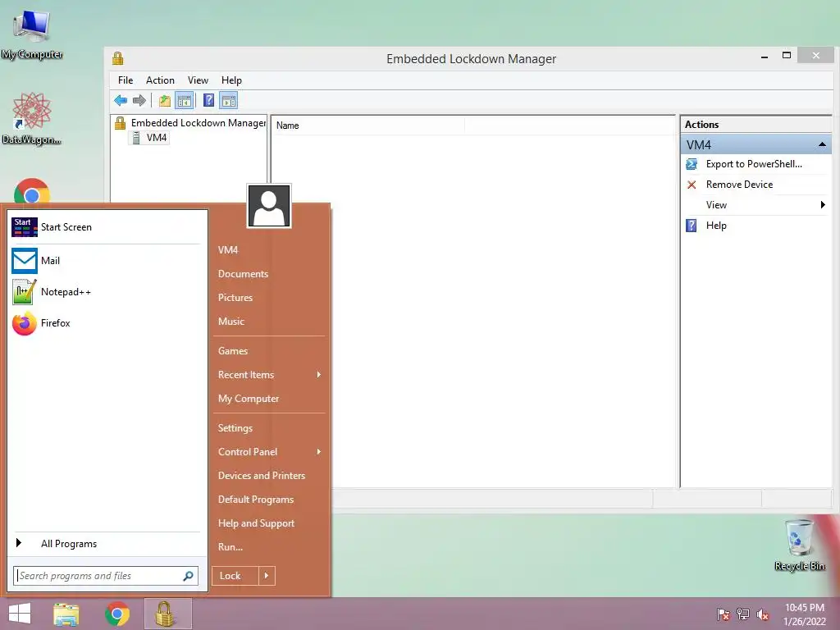Toggle the Show/Hide Console Tree toolbar icon

[184, 100]
